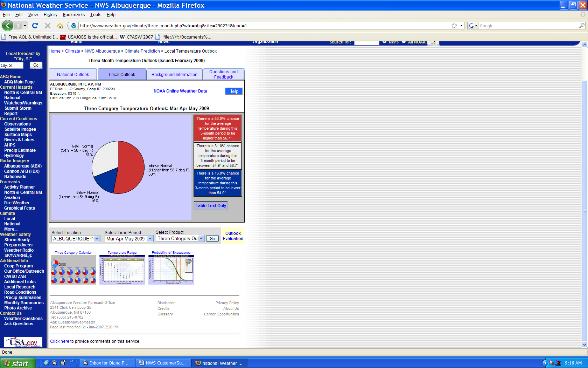This screenshot has height=368, width=588.
Task: Open the File menu
Action: coord(6,15)
